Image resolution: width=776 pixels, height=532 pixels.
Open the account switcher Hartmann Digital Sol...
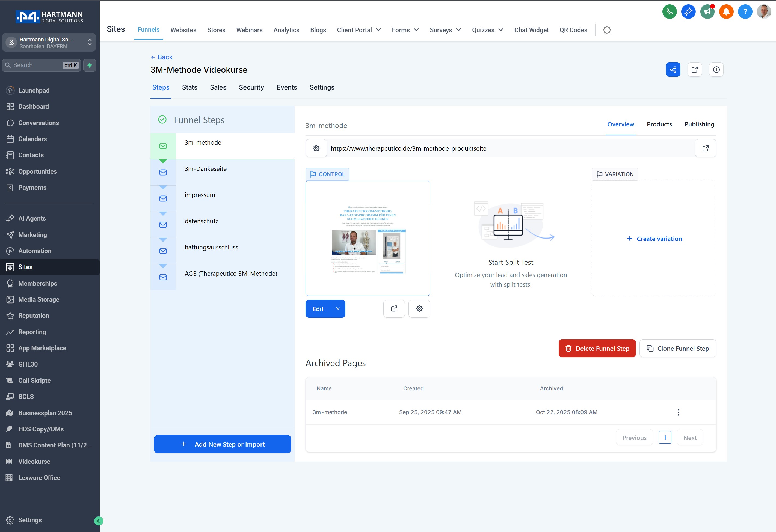(49, 42)
